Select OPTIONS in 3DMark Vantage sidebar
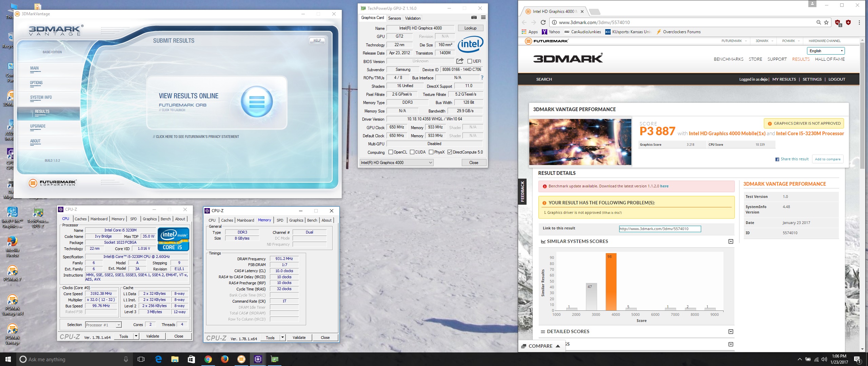The image size is (868, 366). 36,83
